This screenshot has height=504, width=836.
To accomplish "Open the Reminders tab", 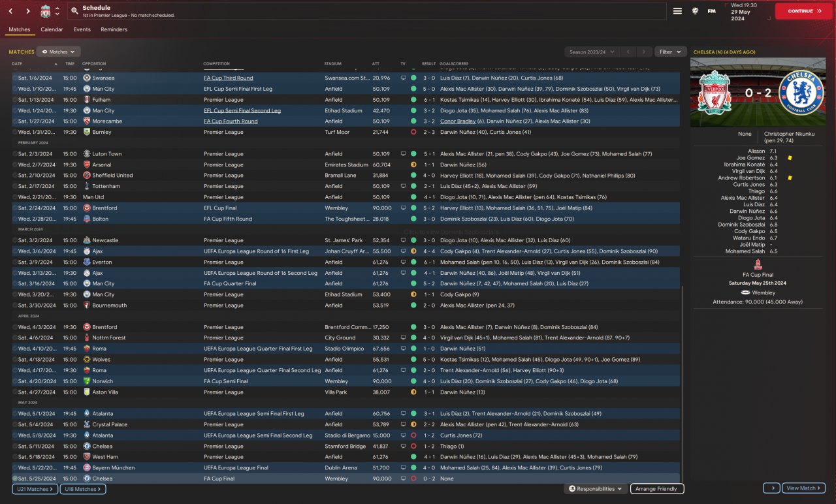I will tap(114, 29).
